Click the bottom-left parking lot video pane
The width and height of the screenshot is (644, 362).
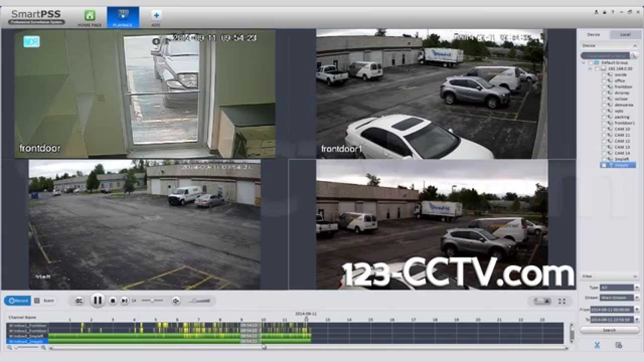point(145,225)
